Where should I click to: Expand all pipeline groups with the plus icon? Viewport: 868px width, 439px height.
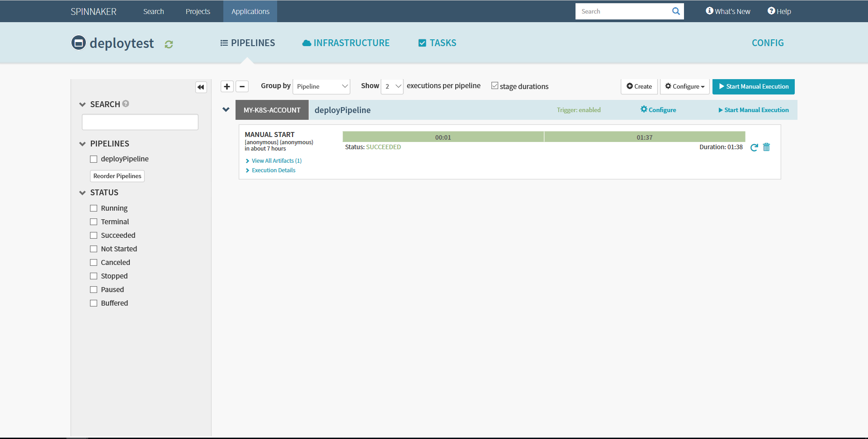pos(227,86)
